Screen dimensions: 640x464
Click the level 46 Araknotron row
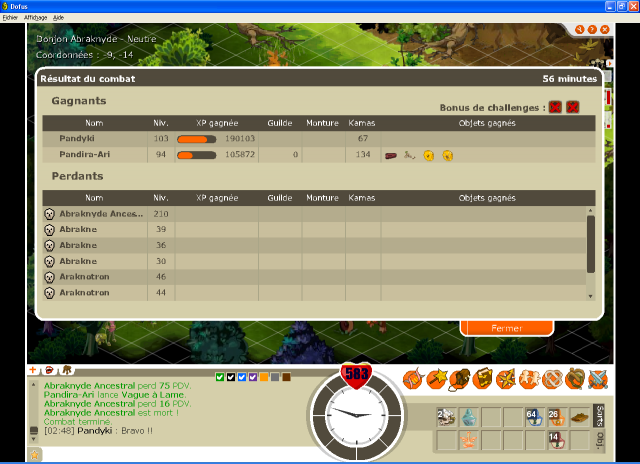pyautogui.click(x=314, y=277)
